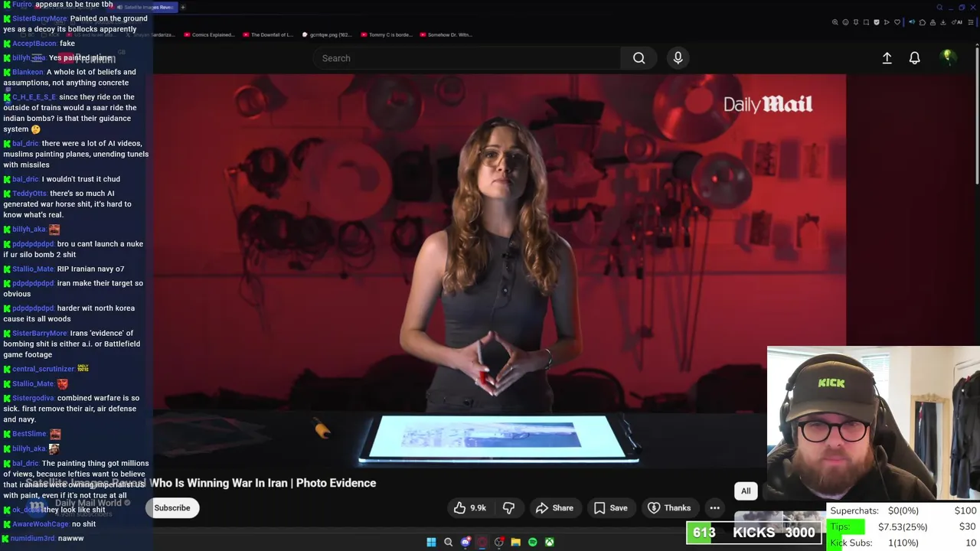
Task: Click the smiley emoji icon in address bar
Action: click(845, 22)
